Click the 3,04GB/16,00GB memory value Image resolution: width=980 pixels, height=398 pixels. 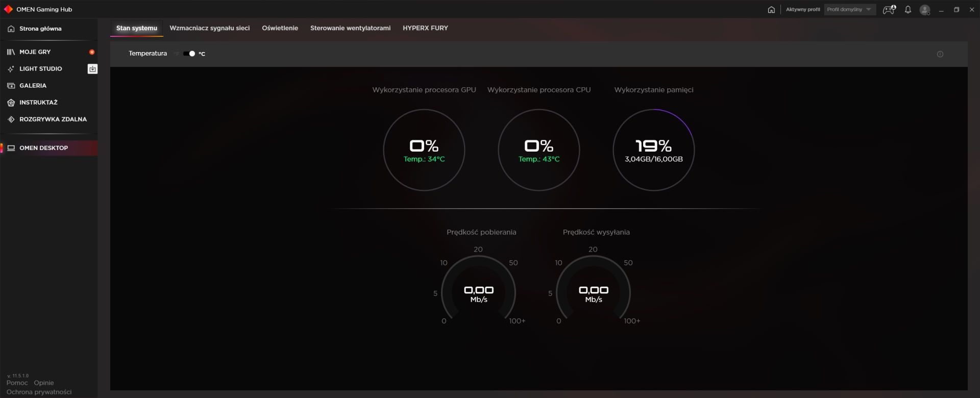(654, 159)
